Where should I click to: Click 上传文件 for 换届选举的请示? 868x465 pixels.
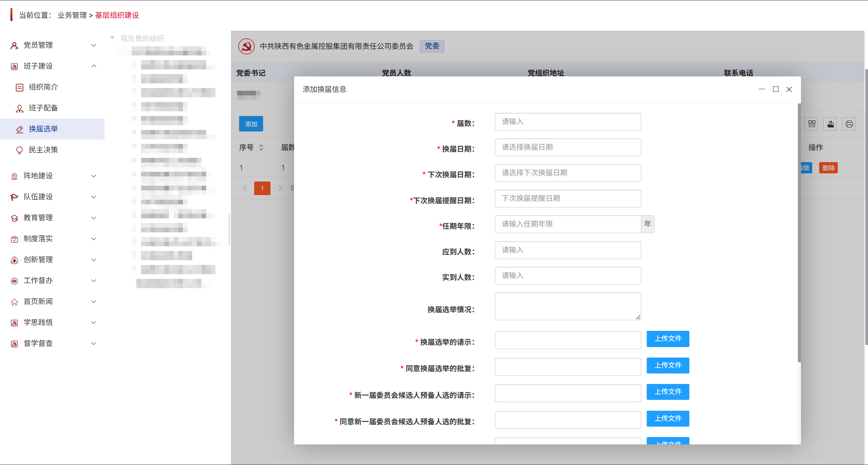pyautogui.click(x=668, y=339)
